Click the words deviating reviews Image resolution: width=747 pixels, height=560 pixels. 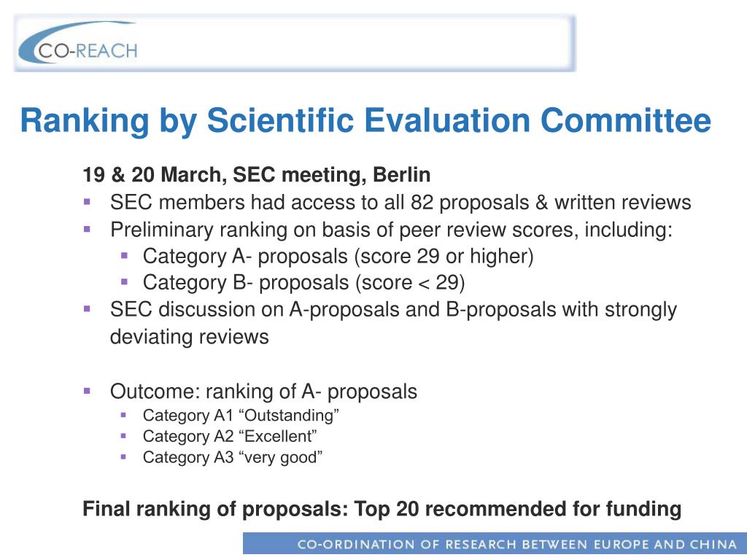[189, 337]
